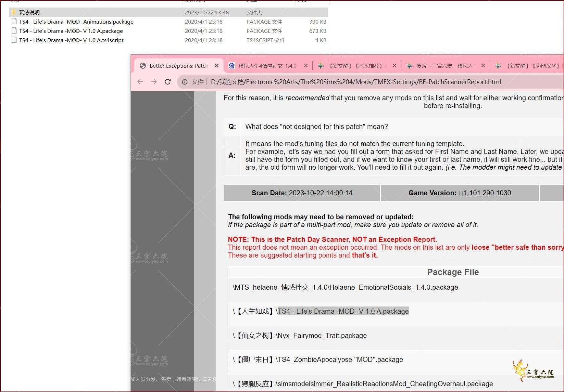Close the 模拟人生4情感社交 tab
This screenshot has height=392, width=564.
306,66
